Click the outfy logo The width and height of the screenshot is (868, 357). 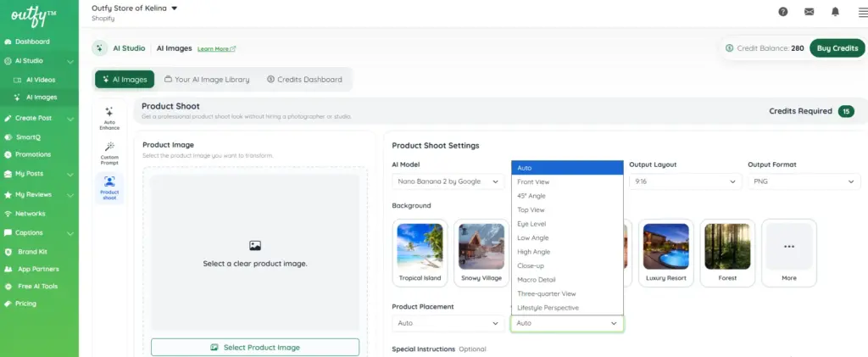click(34, 18)
